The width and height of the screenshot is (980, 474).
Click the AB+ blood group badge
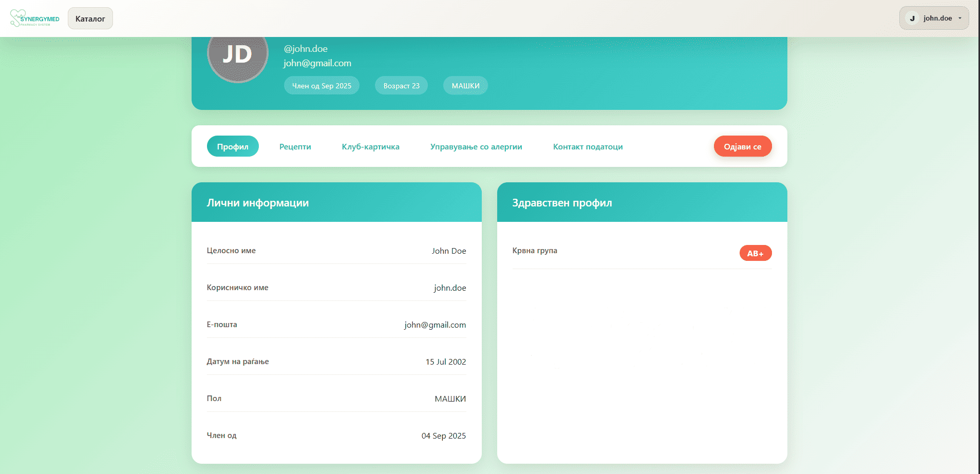(755, 253)
